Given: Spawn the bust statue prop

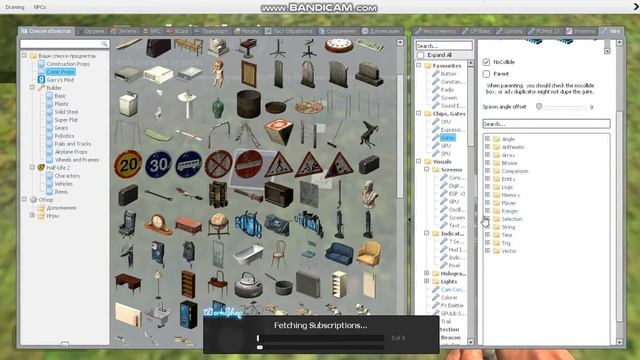Looking at the screenshot, I should click(x=369, y=195).
